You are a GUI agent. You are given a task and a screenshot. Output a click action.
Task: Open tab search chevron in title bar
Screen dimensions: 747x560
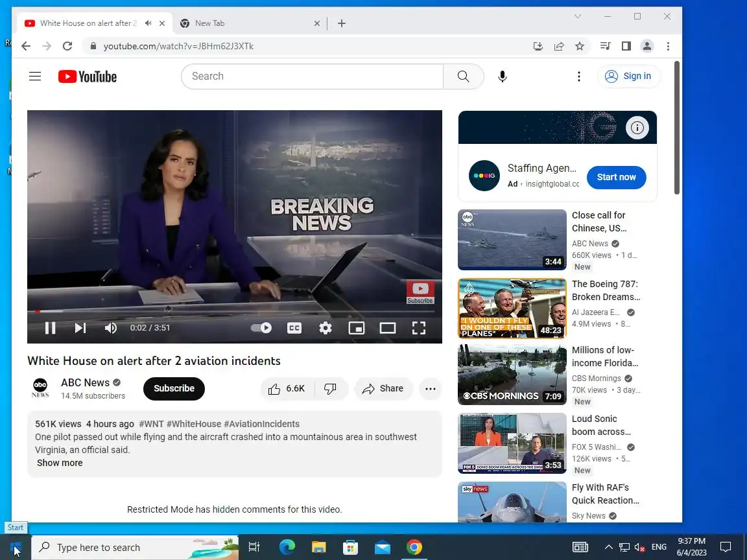coord(577,16)
